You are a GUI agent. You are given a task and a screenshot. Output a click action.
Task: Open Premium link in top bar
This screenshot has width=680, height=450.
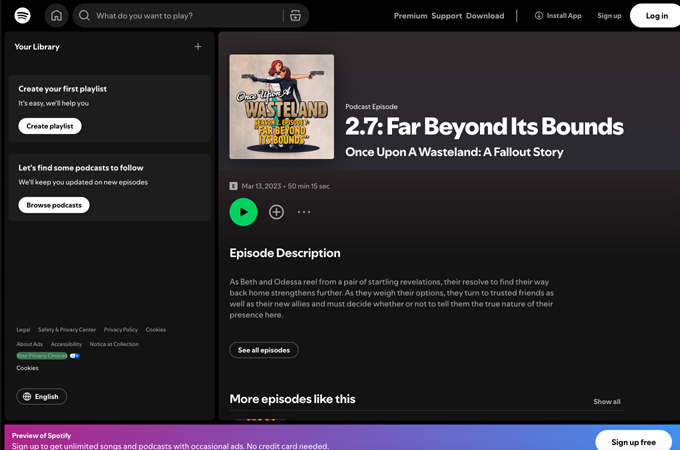pos(410,16)
